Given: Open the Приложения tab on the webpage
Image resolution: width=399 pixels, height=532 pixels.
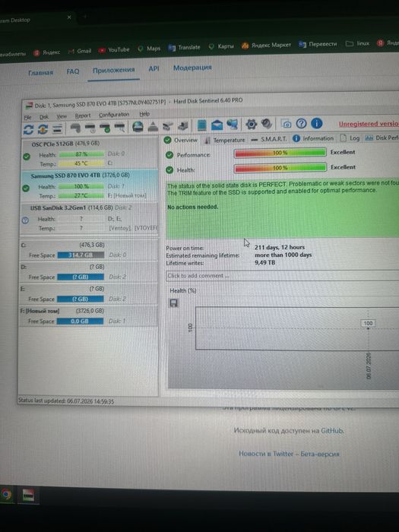Looking at the screenshot, I should pos(114,70).
